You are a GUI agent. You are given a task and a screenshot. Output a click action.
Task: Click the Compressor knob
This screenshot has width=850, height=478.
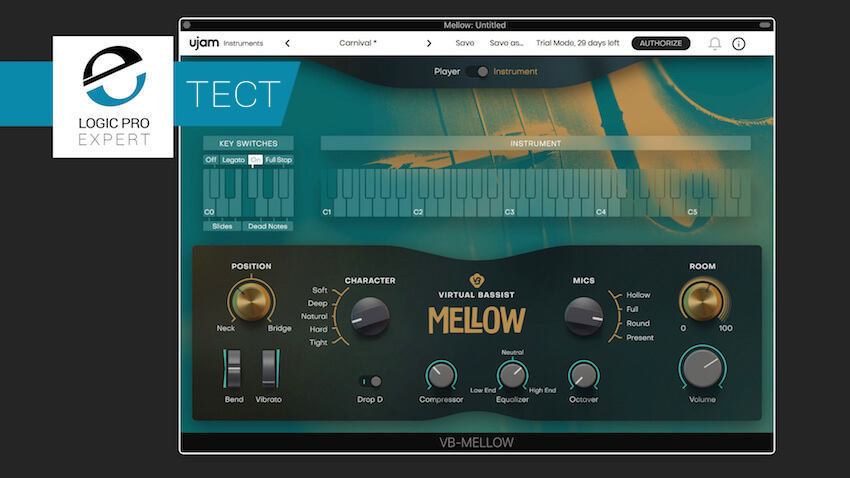(x=441, y=375)
